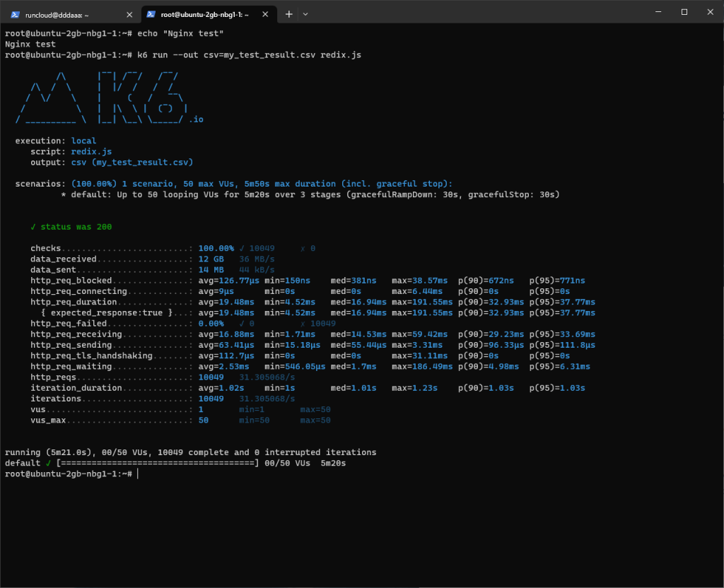Image resolution: width=724 pixels, height=588 pixels.
Task: Expand the new-tab profile dropdown
Action: coord(305,14)
